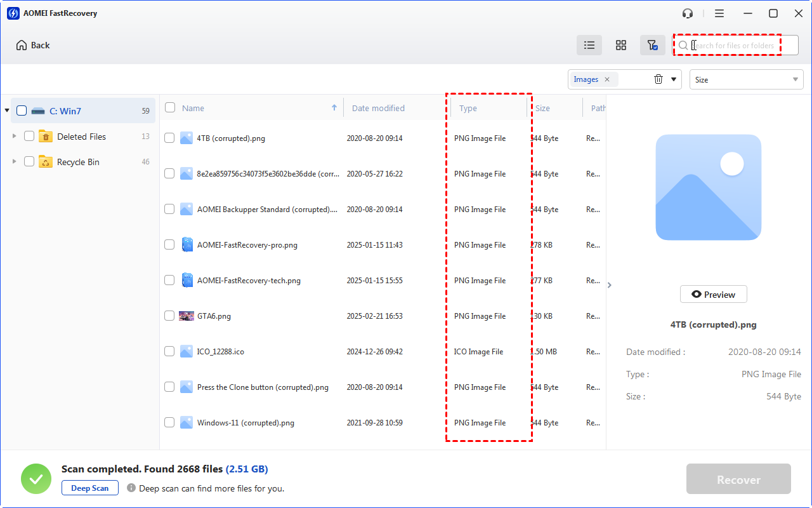Image resolution: width=812 pixels, height=508 pixels.
Task: Open the dropdown arrow of the Images filter box
Action: click(674, 80)
